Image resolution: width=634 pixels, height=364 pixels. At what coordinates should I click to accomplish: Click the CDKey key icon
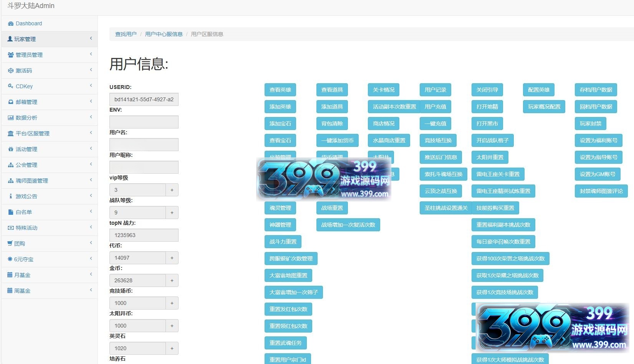11,86
